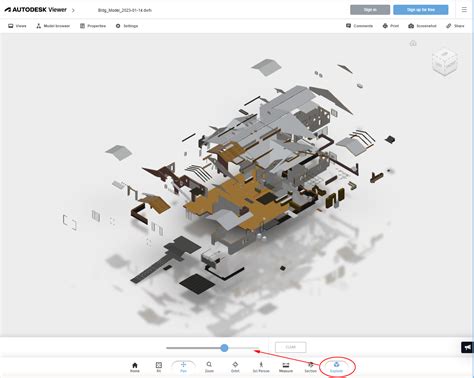Open the Views panel

[x=17, y=26]
